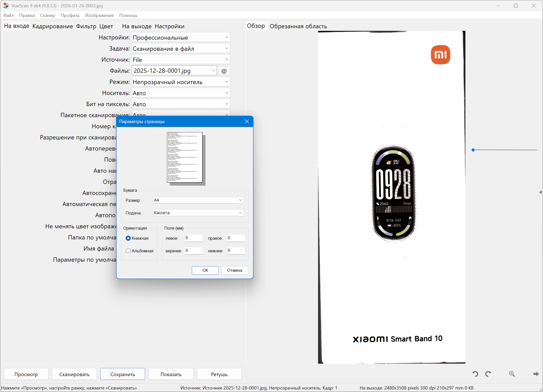Select the Книжная orientation radio button
Image resolution: width=543 pixels, height=392 pixels.
128,238
